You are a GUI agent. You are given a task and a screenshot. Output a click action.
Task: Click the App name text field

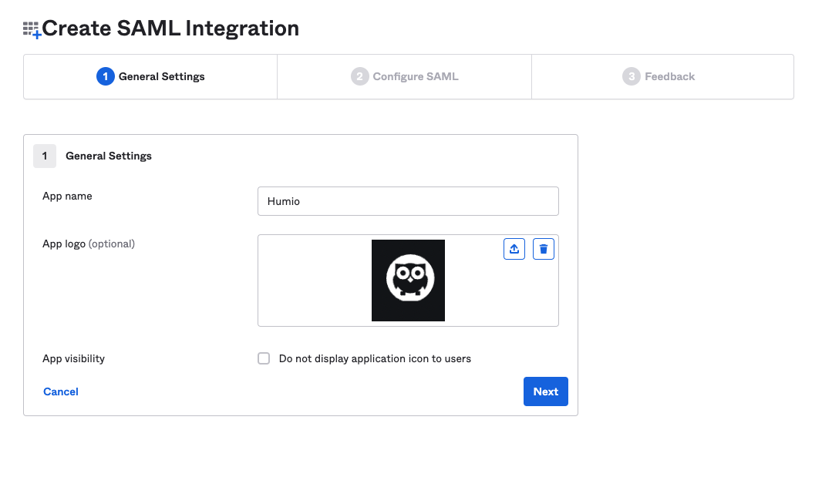(x=408, y=201)
